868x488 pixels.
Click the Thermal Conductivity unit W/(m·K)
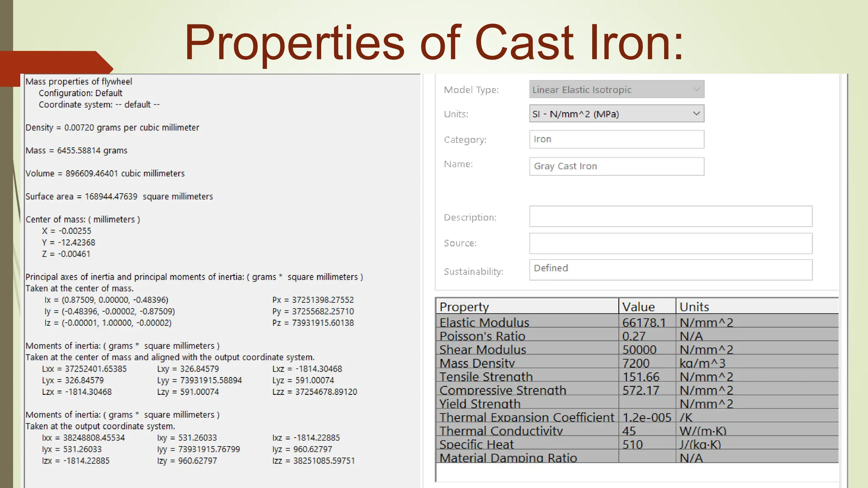[703, 431]
